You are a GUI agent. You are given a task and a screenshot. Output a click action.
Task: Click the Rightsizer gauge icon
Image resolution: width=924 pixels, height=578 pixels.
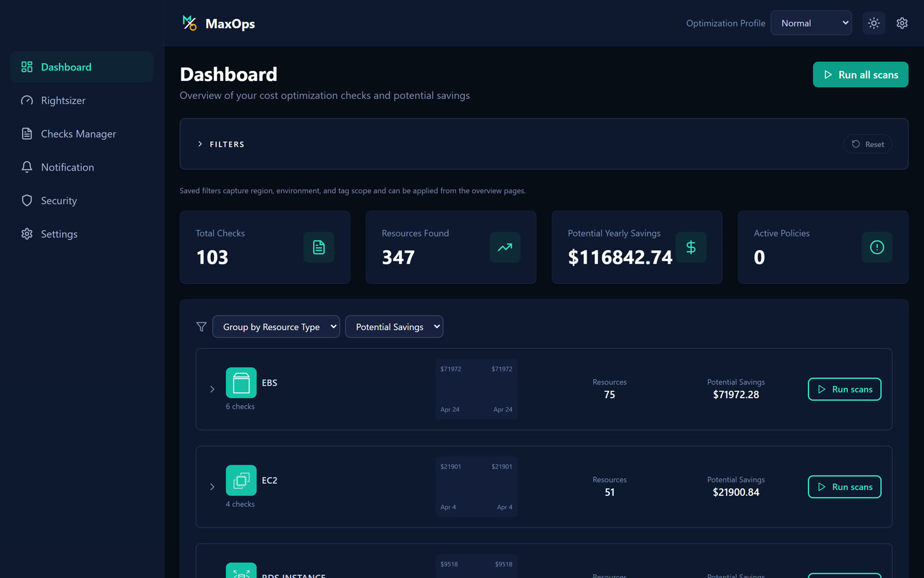[27, 101]
